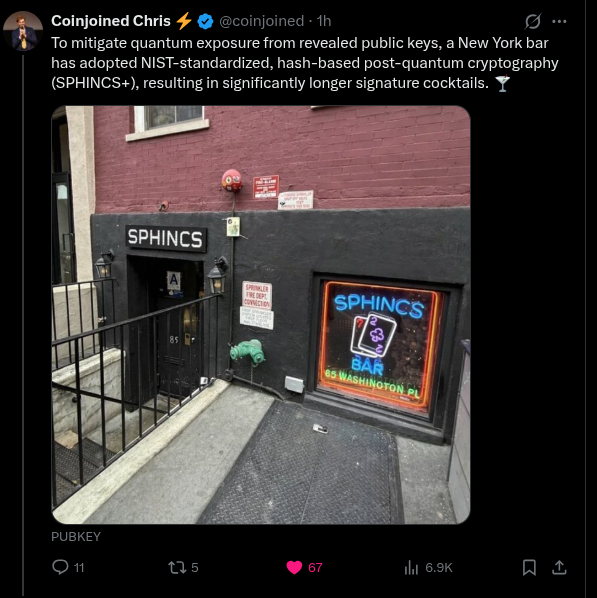Image resolution: width=597 pixels, height=598 pixels.
Task: Click the blue verified badge
Action: click(x=205, y=21)
